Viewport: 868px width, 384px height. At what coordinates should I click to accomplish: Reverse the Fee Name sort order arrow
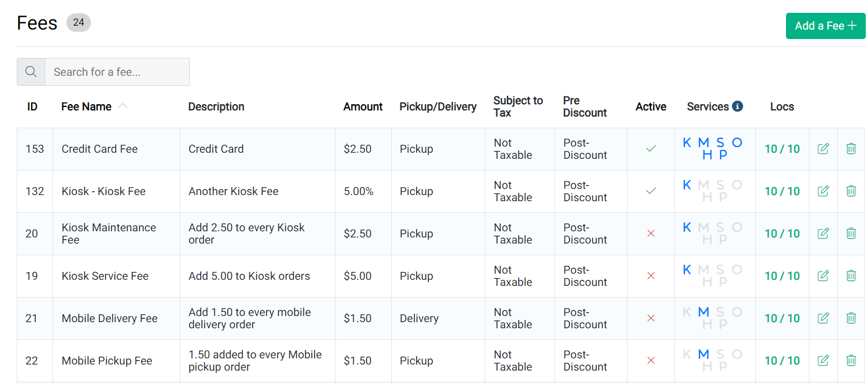click(123, 106)
